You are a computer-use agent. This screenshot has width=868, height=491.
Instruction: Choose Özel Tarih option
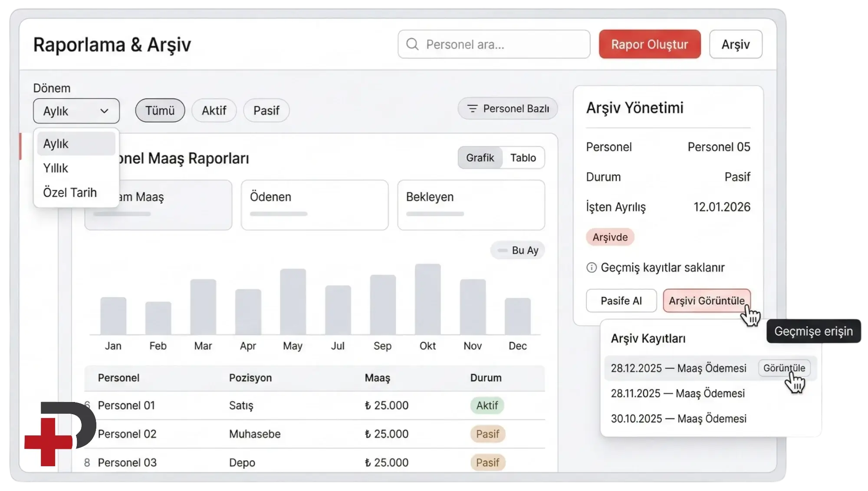point(70,192)
